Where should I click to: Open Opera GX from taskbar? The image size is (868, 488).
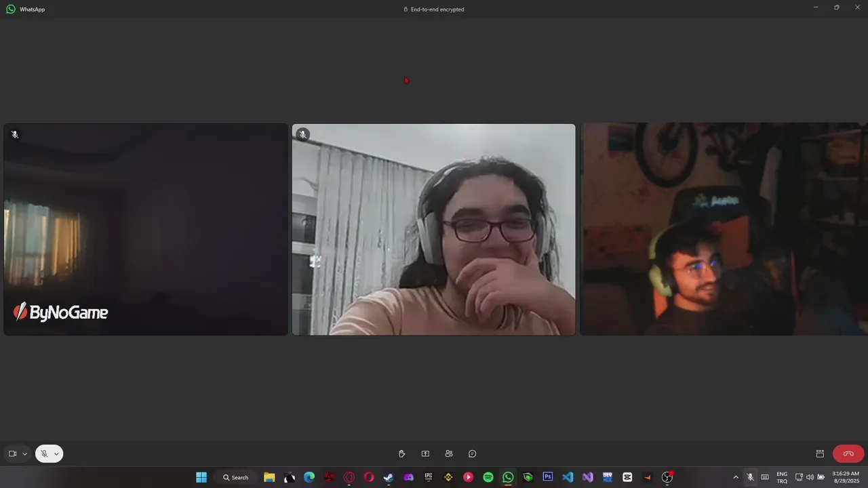349,477
